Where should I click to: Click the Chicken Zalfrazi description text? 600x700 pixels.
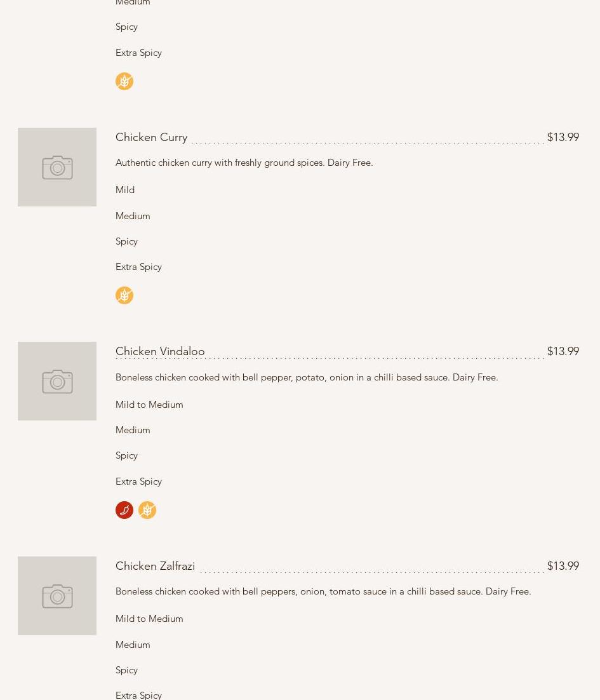click(323, 591)
